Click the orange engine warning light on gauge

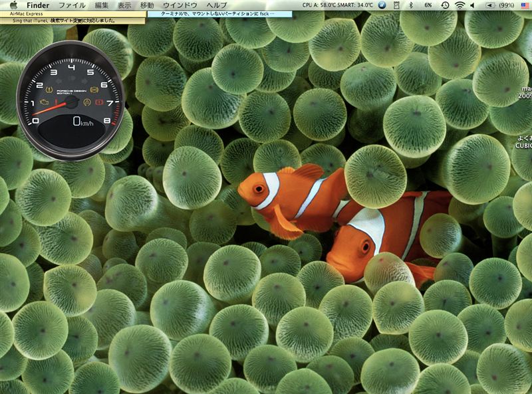(44, 102)
